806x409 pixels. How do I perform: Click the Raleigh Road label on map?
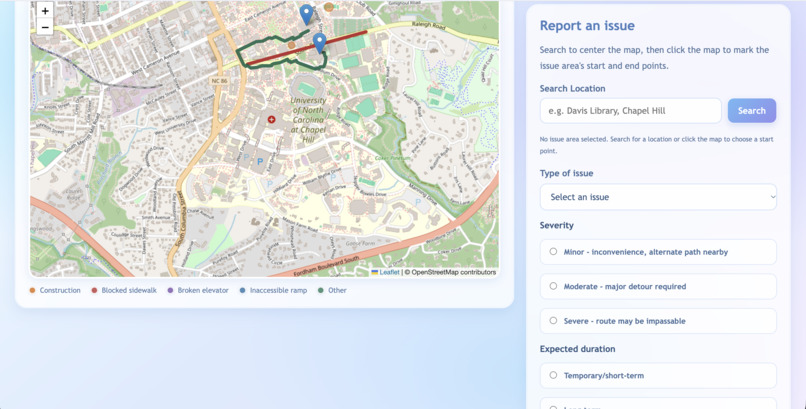(429, 25)
